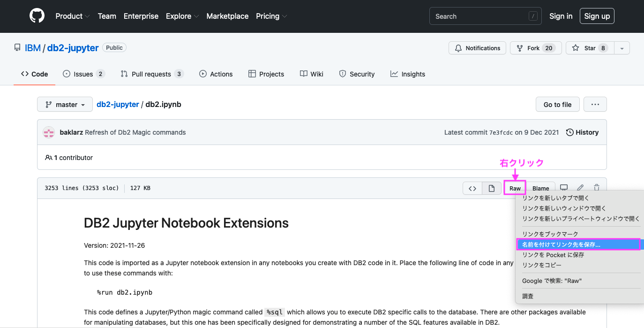The image size is (644, 328).
Task: Open the Insights tab
Action: (408, 74)
